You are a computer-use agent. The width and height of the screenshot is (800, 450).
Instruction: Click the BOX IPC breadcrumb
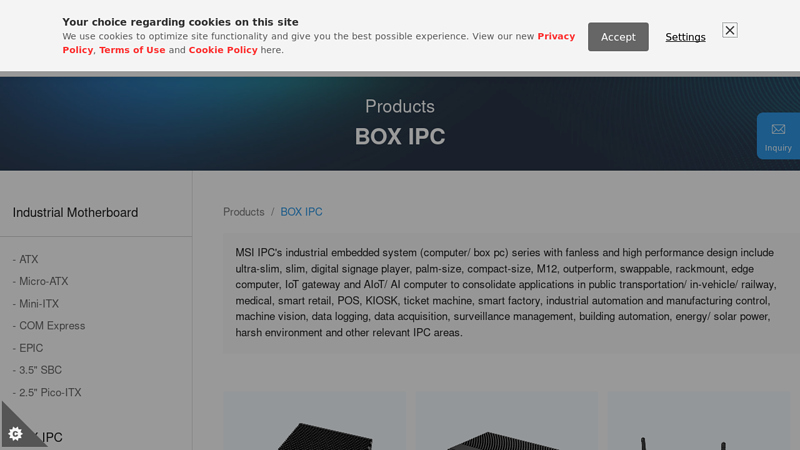[301, 212]
